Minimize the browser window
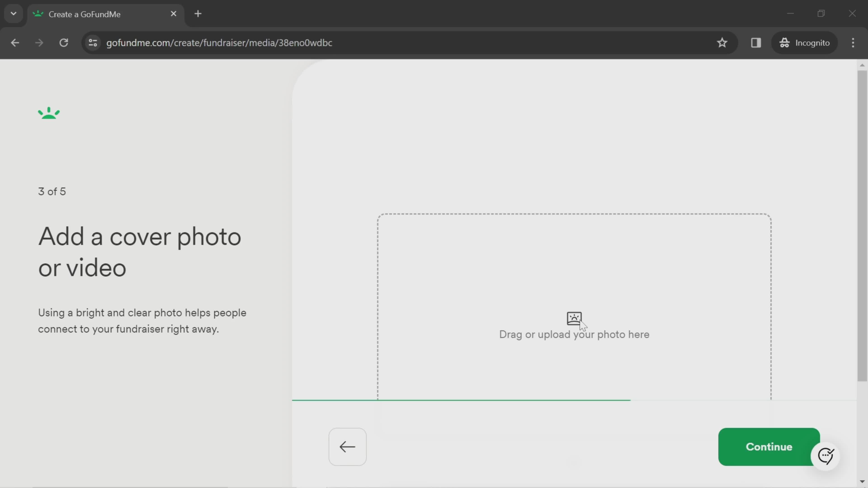868x488 pixels. pos(790,14)
